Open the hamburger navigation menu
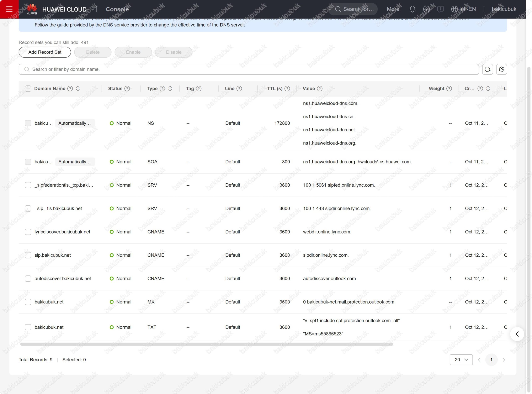This screenshot has height=394, width=532. tap(9, 9)
